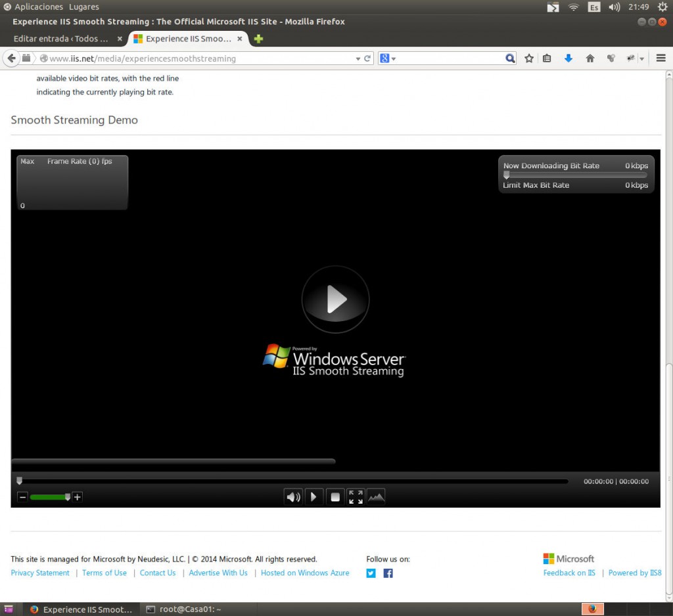Open the Firefox hamburger menu
673x616 pixels.
[661, 58]
